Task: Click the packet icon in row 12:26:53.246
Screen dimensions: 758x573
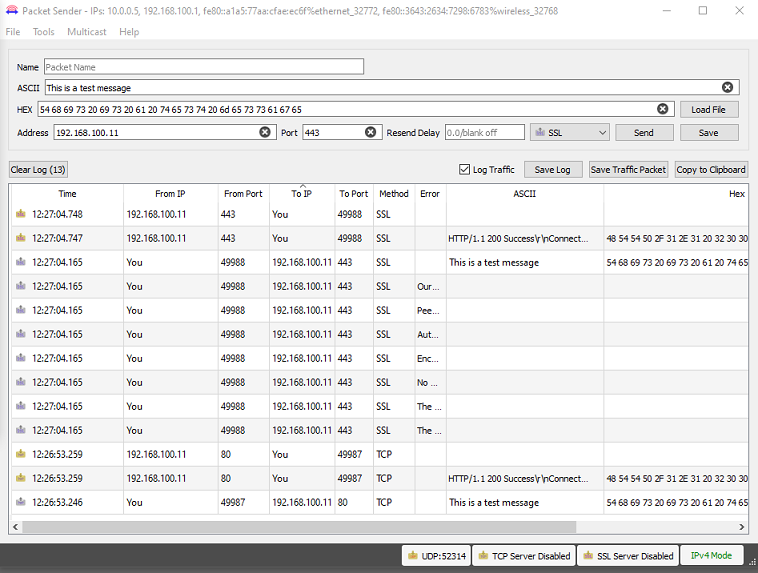Action: pyautogui.click(x=20, y=501)
